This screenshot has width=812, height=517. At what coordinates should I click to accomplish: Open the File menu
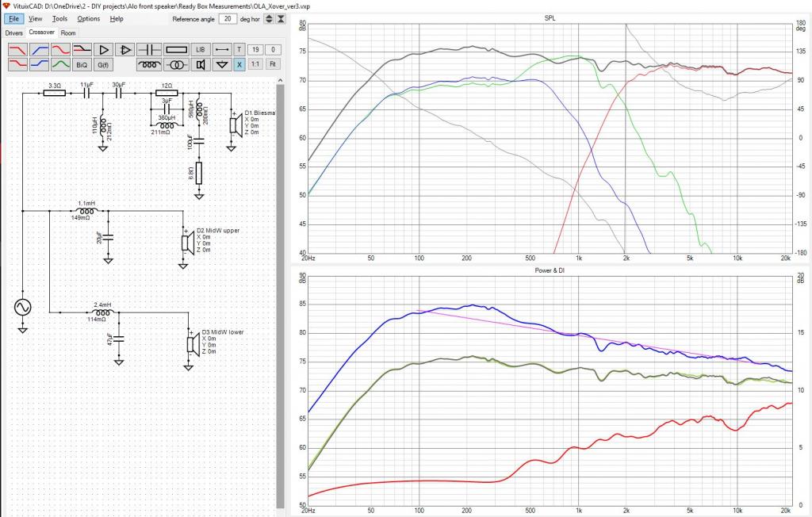point(14,19)
